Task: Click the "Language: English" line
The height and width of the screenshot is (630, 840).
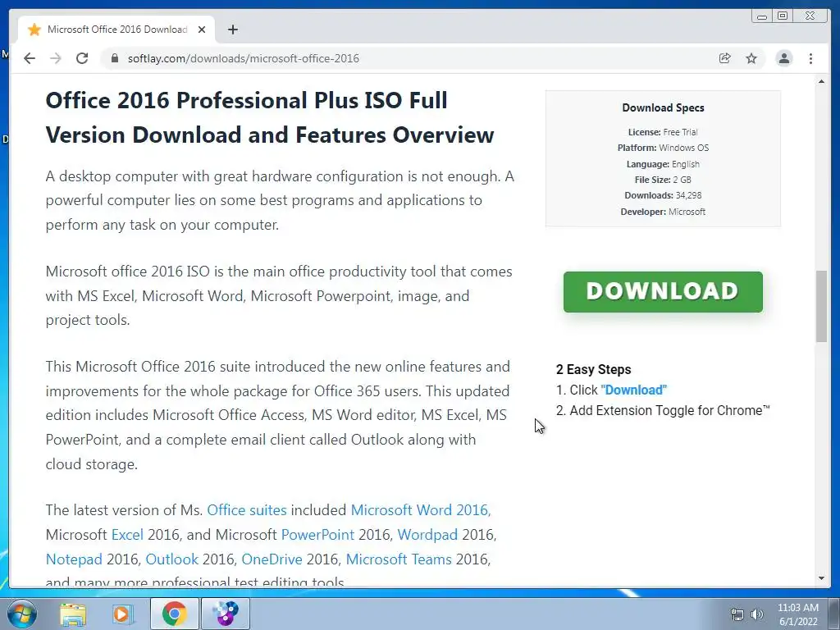Action: click(663, 164)
